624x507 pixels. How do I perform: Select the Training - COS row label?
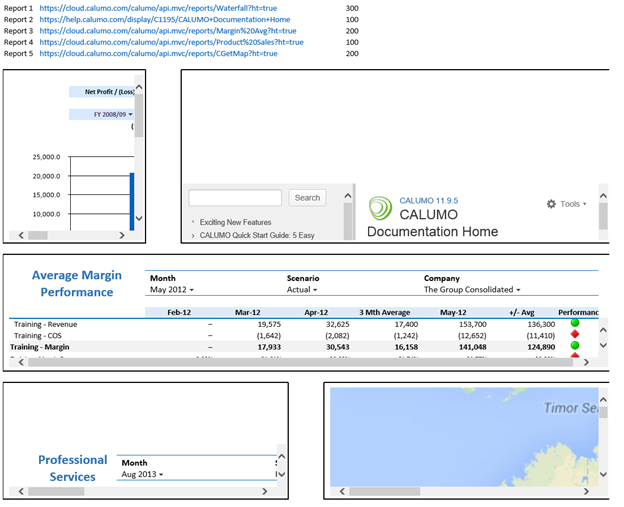tap(38, 335)
